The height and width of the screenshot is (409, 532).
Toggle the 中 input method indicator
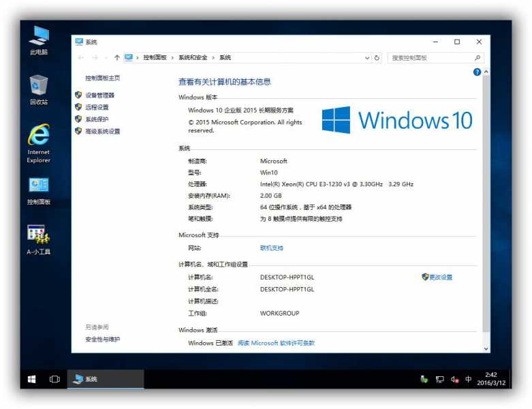[x=468, y=379]
